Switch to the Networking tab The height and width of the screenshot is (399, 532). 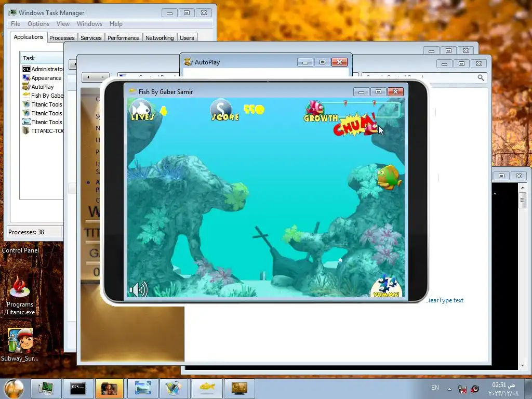159,37
